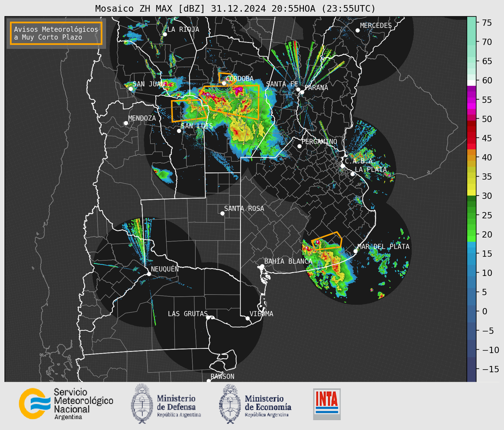Click the white marker dot for La Rioja
Viewport: 504px width, 430px height.
tap(165, 34)
